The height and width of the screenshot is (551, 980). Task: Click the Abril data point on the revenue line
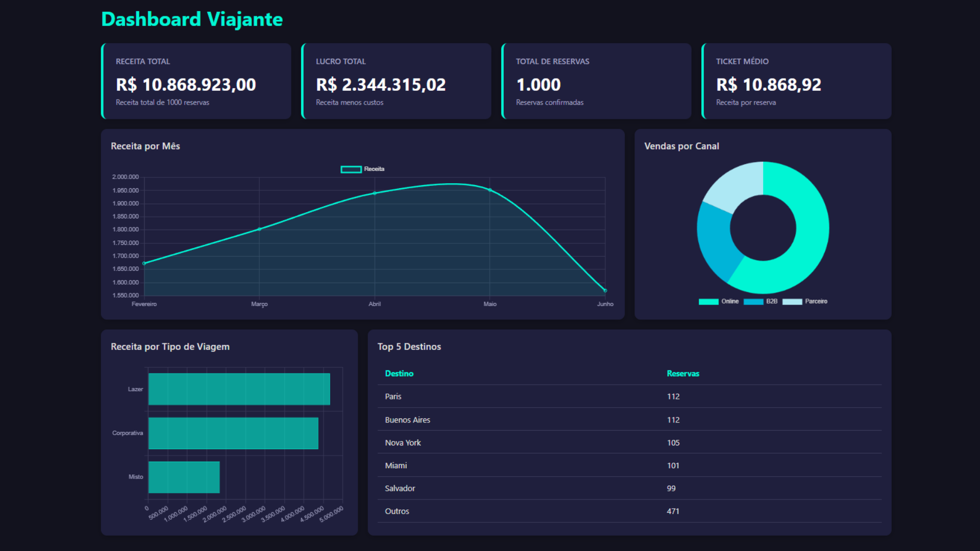point(375,193)
